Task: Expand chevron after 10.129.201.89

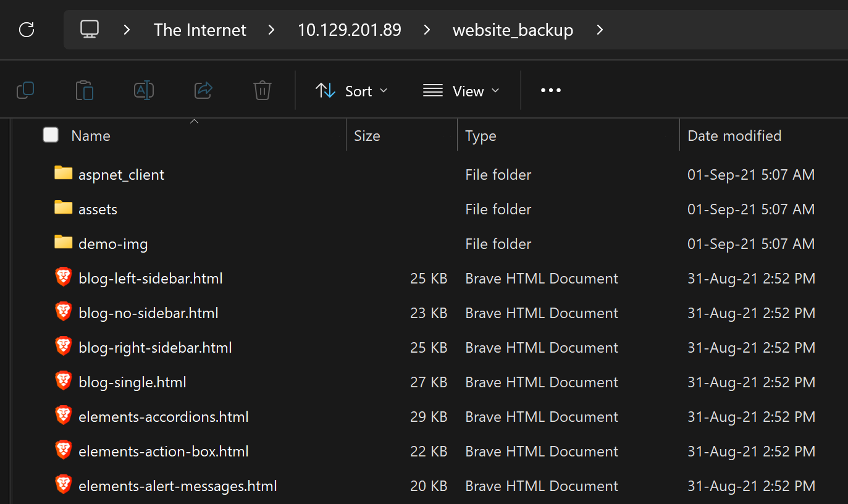Action: click(427, 29)
